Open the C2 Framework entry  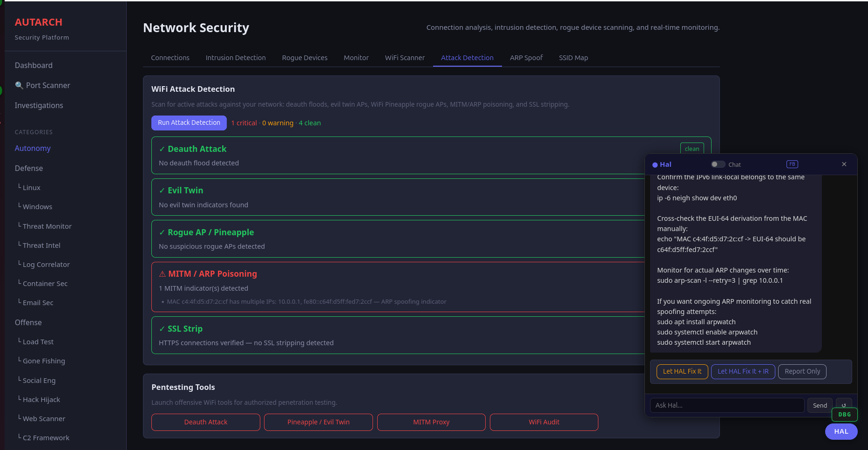click(x=46, y=437)
